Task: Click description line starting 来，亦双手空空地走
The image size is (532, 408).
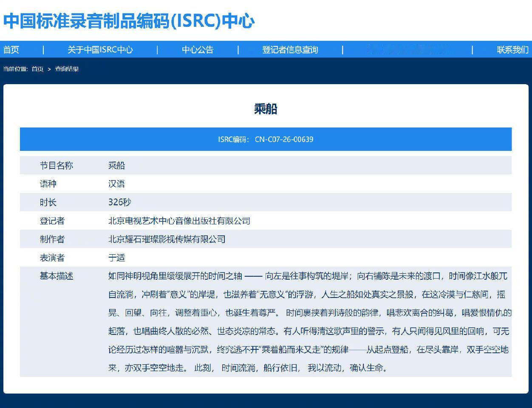Action: point(248,368)
